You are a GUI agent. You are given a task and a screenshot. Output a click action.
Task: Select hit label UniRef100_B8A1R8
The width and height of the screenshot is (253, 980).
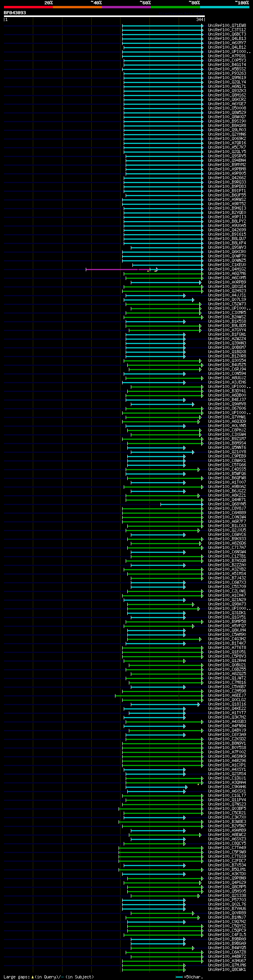click(x=227, y=126)
